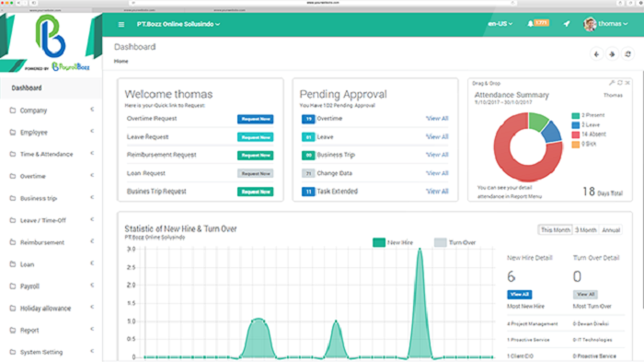This screenshot has height=362, width=644.
Task: Expand Time & Attendance menu chevron
Action: pyautogui.click(x=92, y=153)
